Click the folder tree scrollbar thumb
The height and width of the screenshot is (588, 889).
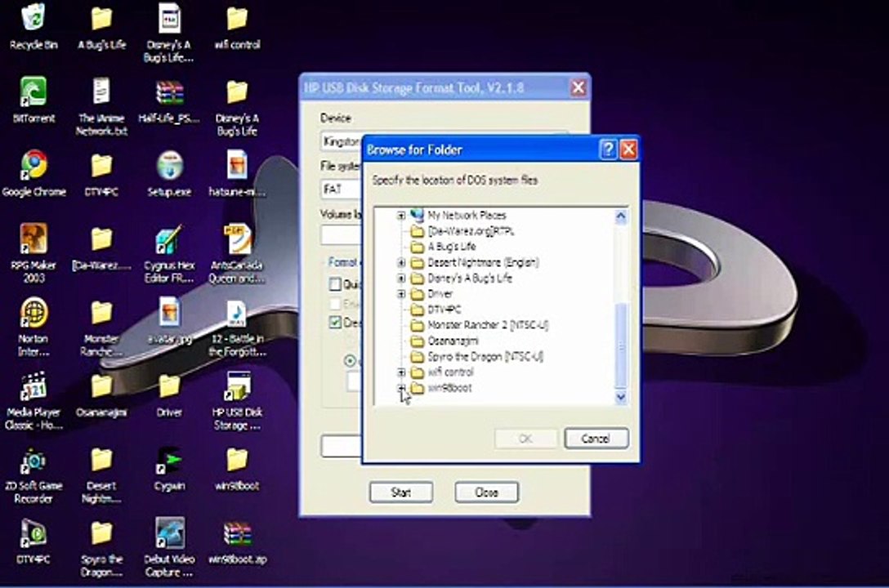click(x=621, y=345)
